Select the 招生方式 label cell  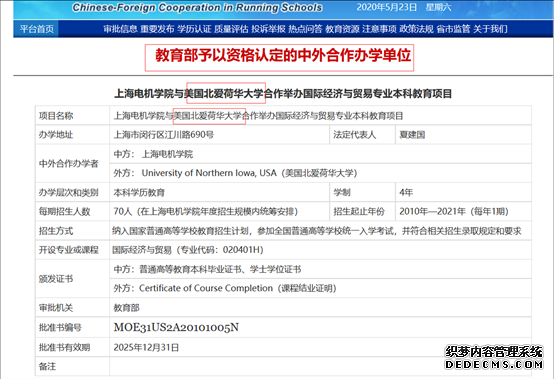click(72, 231)
